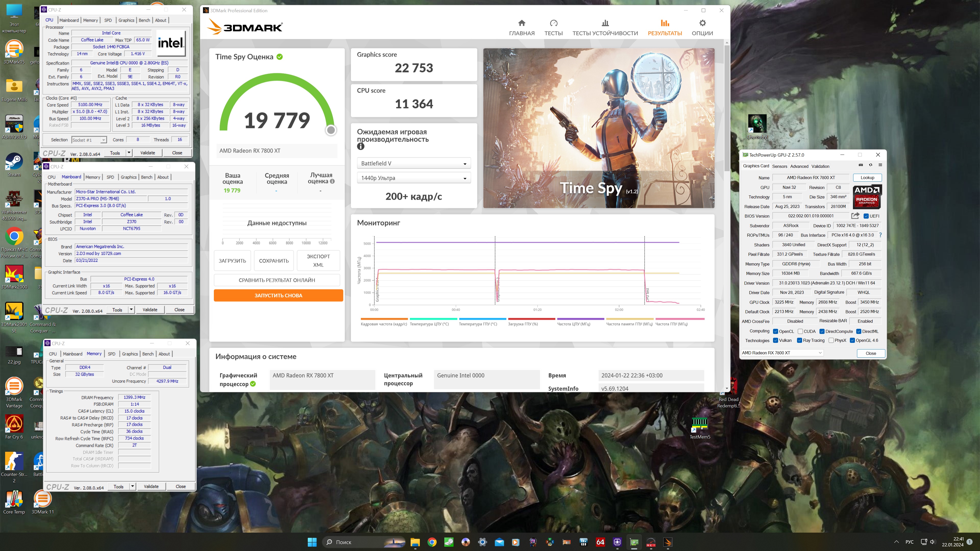Image resolution: width=980 pixels, height=551 pixels.
Task: Click 3DMark icon on taskbar
Action: tap(668, 542)
